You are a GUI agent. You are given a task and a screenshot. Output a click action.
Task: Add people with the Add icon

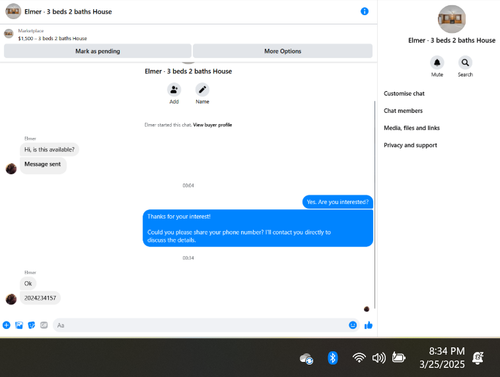click(174, 90)
